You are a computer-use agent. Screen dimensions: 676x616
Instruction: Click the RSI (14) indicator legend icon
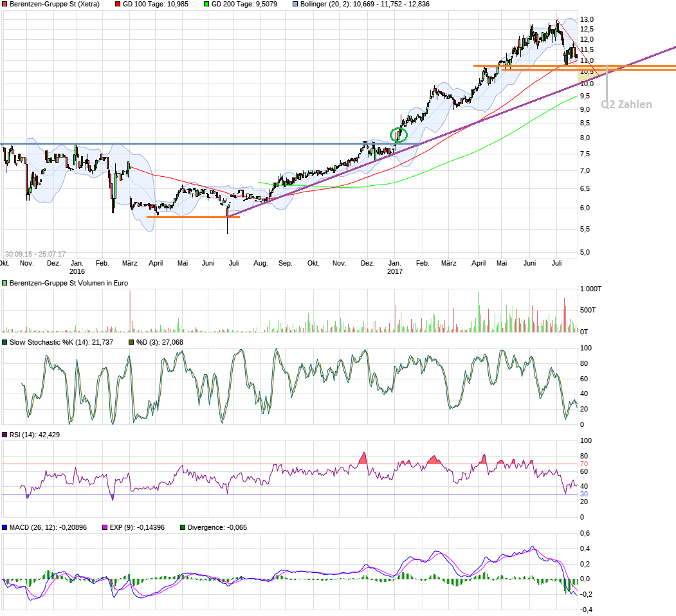[x=5, y=435]
